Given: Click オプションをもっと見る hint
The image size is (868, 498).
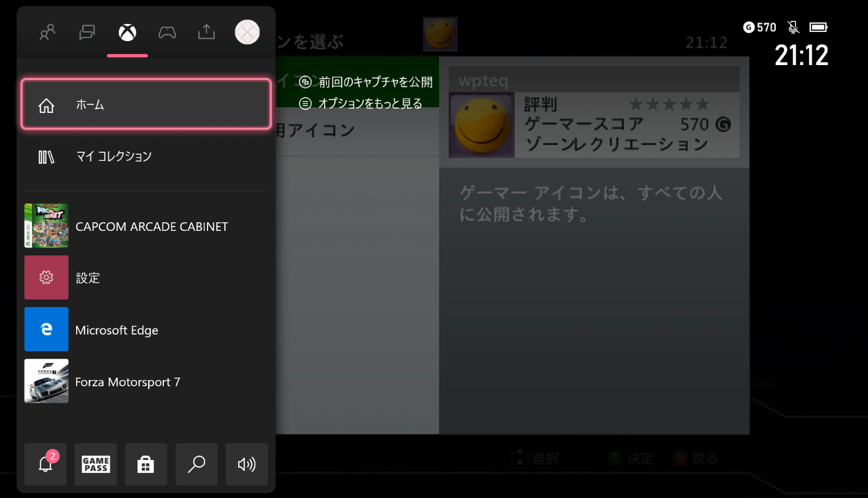Looking at the screenshot, I should coord(360,104).
